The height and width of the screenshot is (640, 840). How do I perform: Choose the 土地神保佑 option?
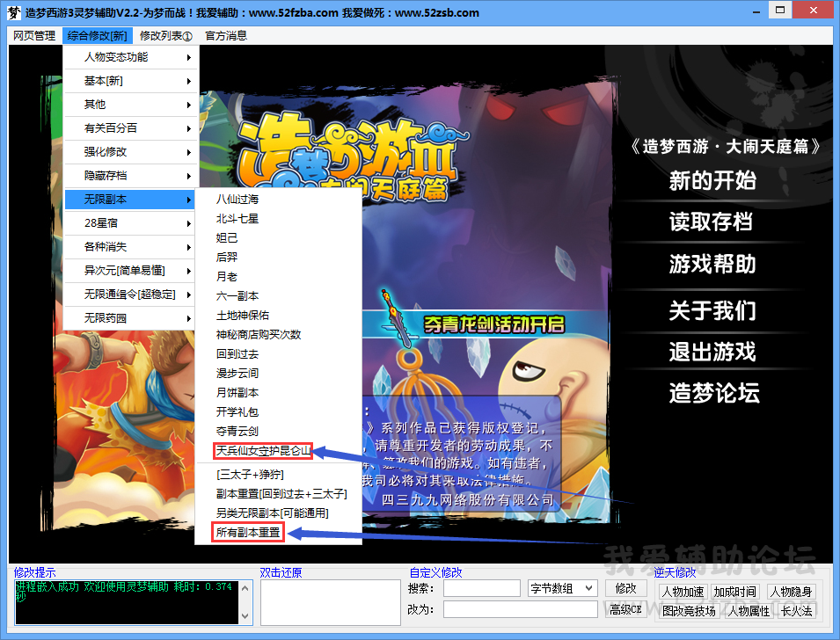[279, 316]
